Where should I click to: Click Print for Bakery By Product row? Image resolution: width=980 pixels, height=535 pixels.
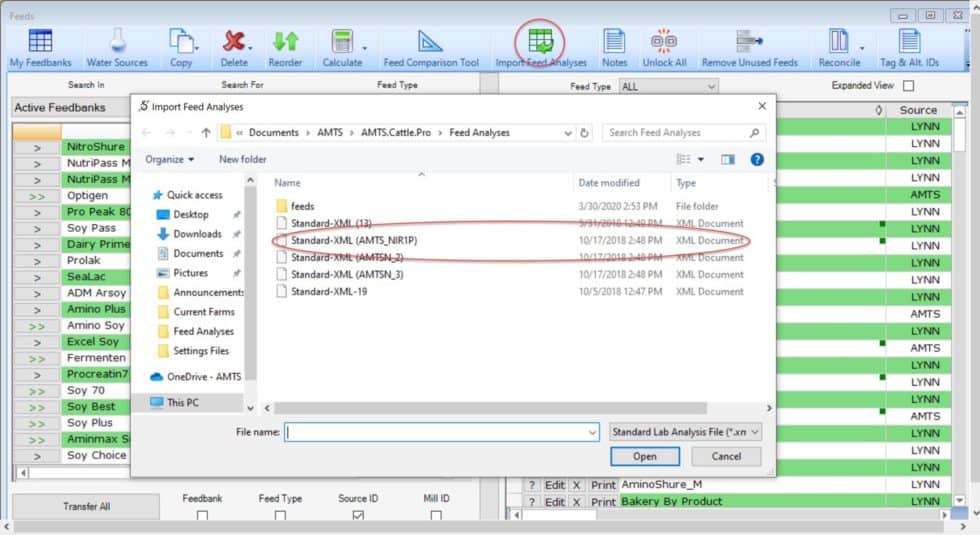pos(603,501)
